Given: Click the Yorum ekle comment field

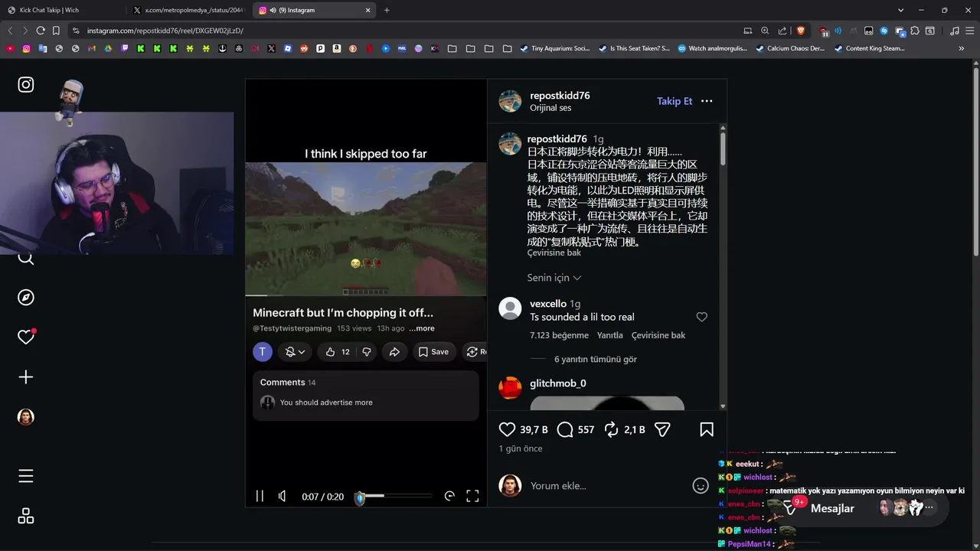Looking at the screenshot, I should (605, 486).
